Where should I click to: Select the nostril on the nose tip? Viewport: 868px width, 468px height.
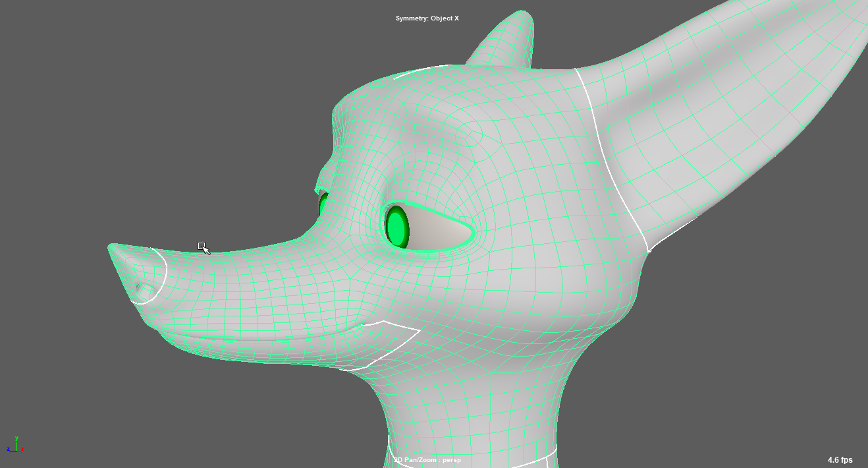(139, 287)
